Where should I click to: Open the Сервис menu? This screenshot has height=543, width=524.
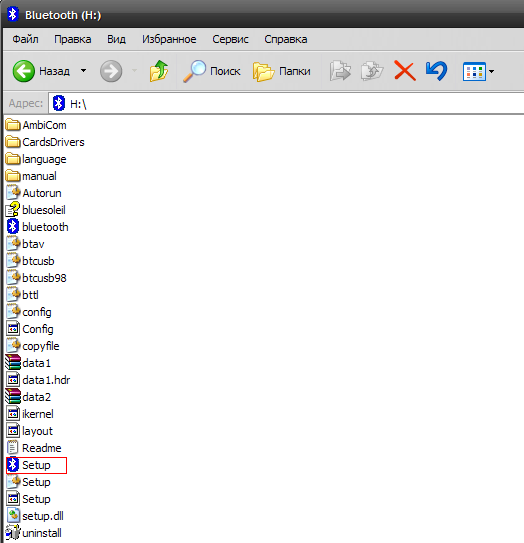coord(230,39)
